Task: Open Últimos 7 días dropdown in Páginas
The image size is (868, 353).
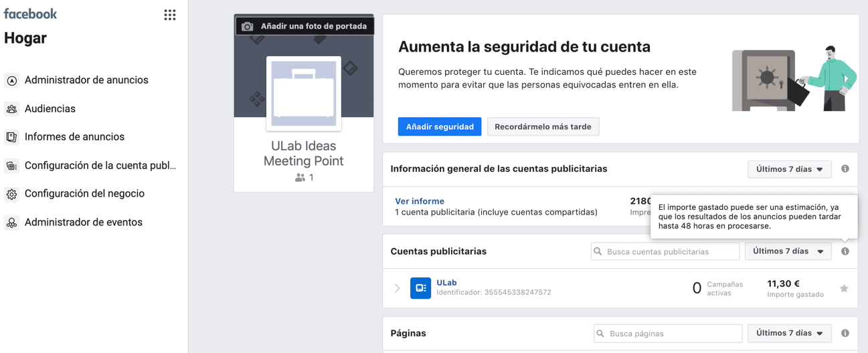Action: coord(790,333)
